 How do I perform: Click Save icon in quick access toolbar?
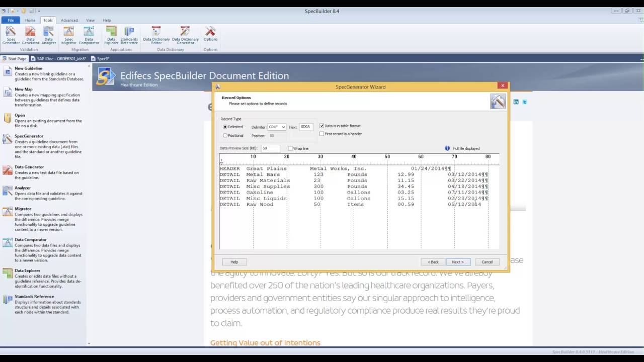tap(31, 11)
